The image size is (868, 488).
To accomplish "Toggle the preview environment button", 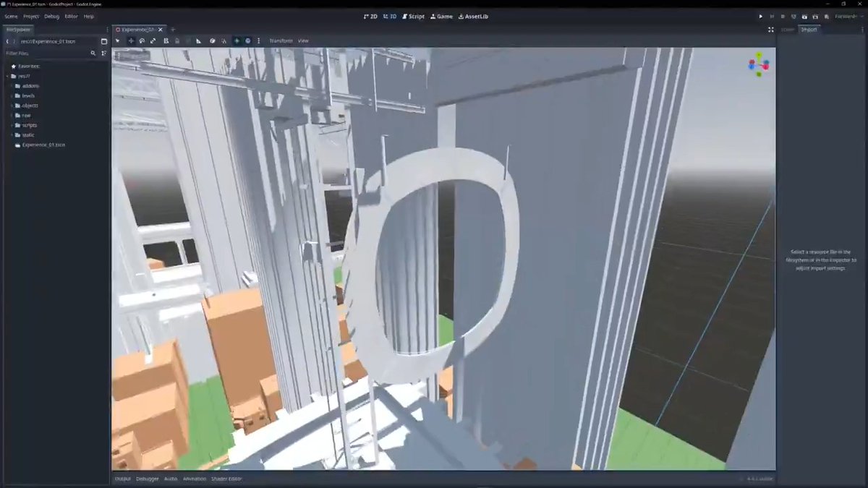I will pyautogui.click(x=247, y=40).
